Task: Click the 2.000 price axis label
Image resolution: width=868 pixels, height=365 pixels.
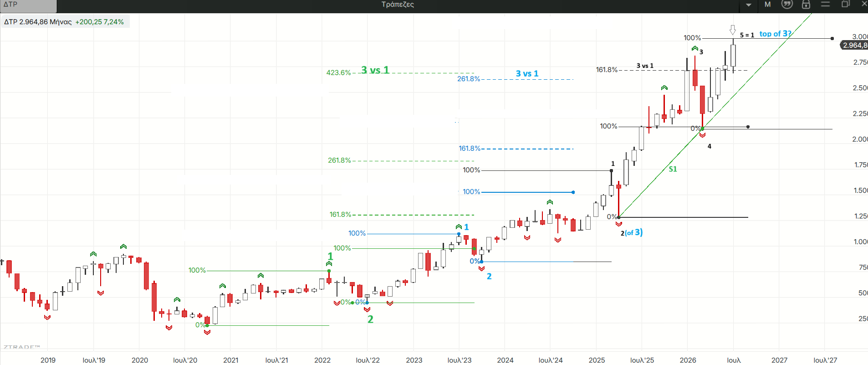Action: tap(860, 139)
